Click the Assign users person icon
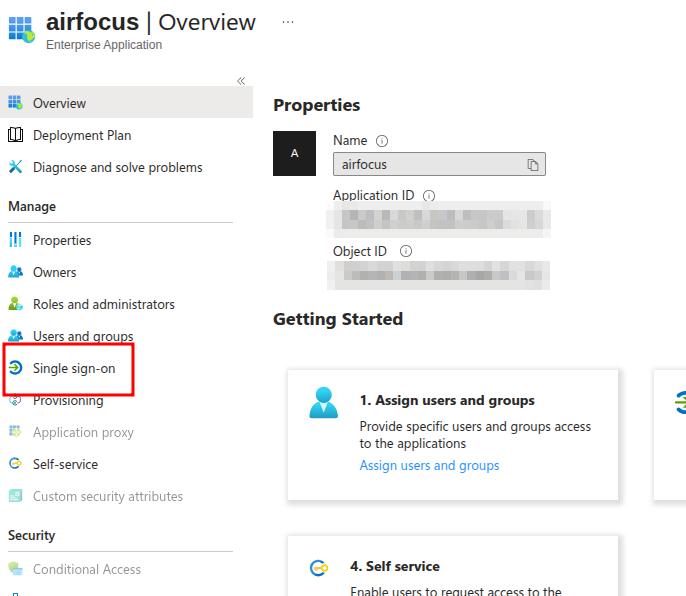686x596 pixels. pos(323,403)
